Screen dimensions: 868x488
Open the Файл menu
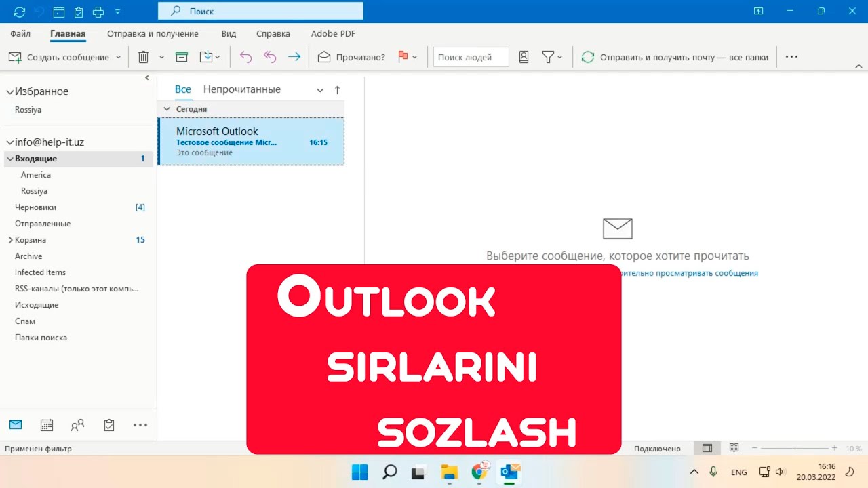click(x=20, y=33)
